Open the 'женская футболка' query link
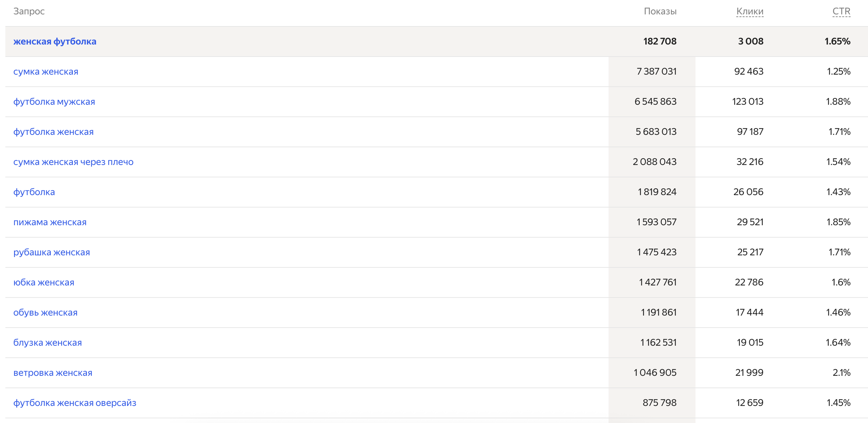The image size is (868, 423). [x=55, y=41]
